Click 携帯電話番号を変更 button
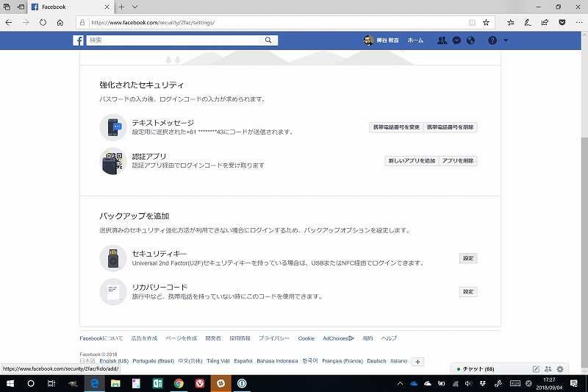Image resolution: width=588 pixels, height=392 pixels. [x=396, y=127]
